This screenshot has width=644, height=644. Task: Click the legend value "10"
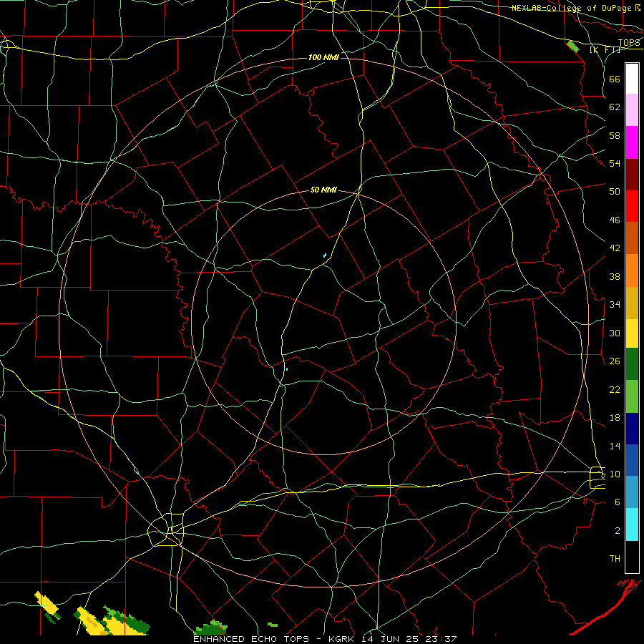(x=615, y=474)
